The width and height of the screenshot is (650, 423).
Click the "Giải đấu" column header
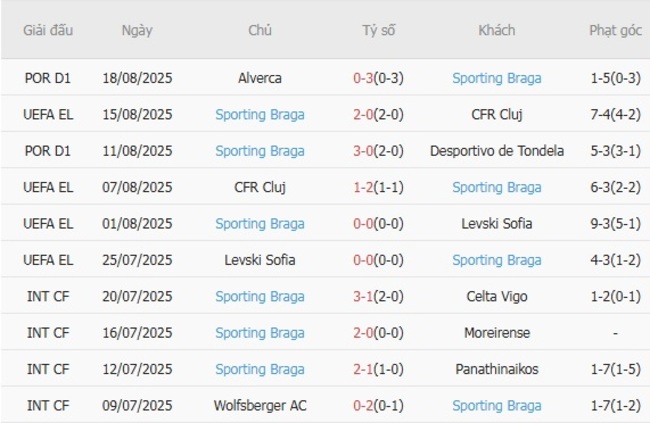pyautogui.click(x=48, y=30)
